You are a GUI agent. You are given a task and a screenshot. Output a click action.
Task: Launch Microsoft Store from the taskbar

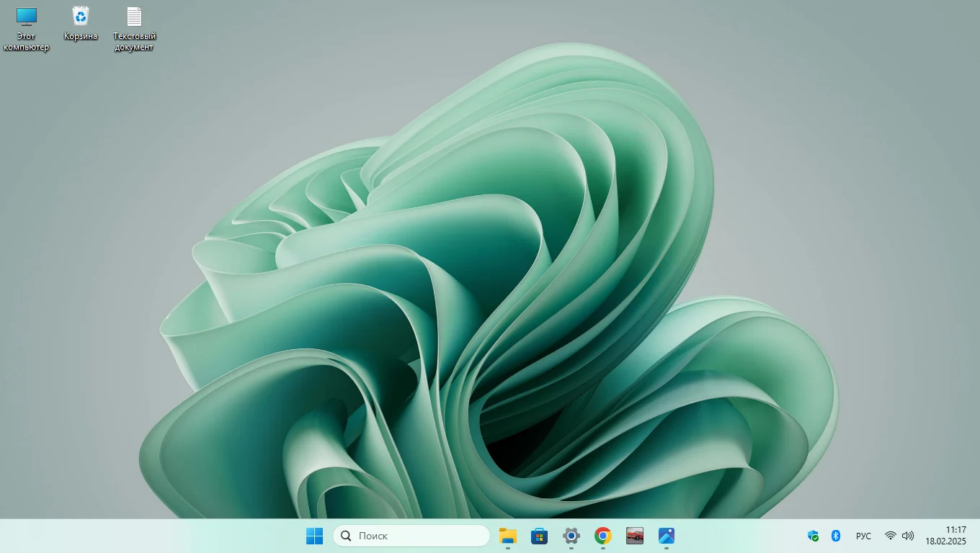pyautogui.click(x=540, y=536)
